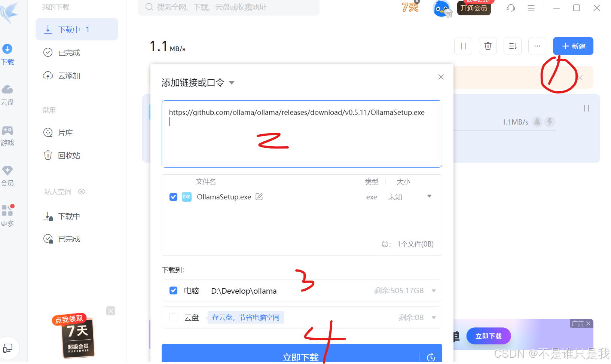Rename OllamaSetup.exe with the edit pencil icon
The image size is (611, 364).
click(x=259, y=197)
